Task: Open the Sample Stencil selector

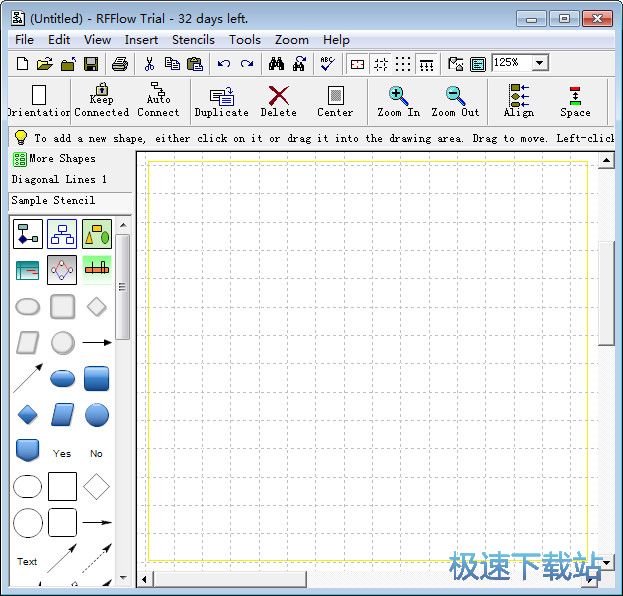Action: [66, 200]
